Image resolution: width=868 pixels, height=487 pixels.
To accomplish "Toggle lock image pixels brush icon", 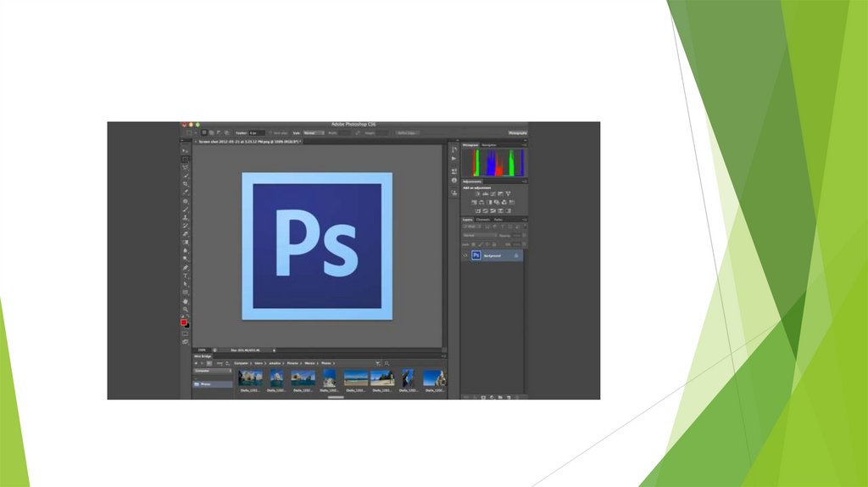I will (480, 245).
